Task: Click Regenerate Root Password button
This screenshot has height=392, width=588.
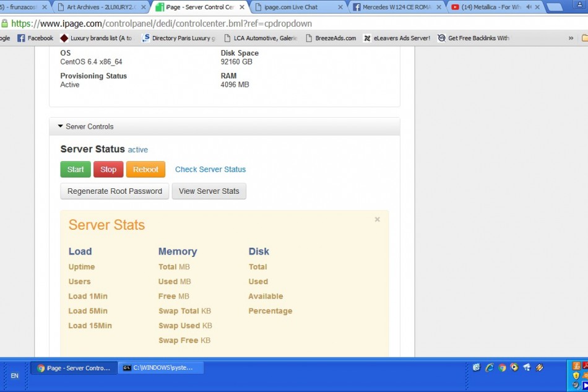Action: click(115, 191)
